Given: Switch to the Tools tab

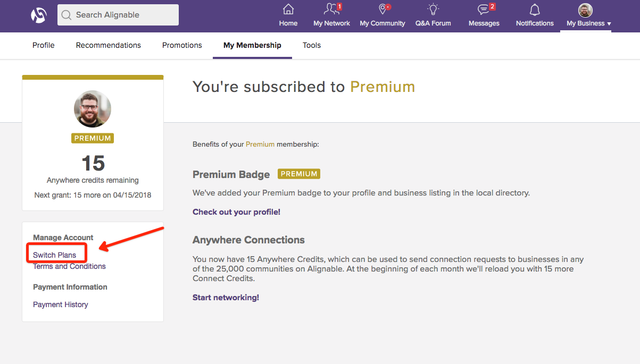Looking at the screenshot, I should 312,45.
